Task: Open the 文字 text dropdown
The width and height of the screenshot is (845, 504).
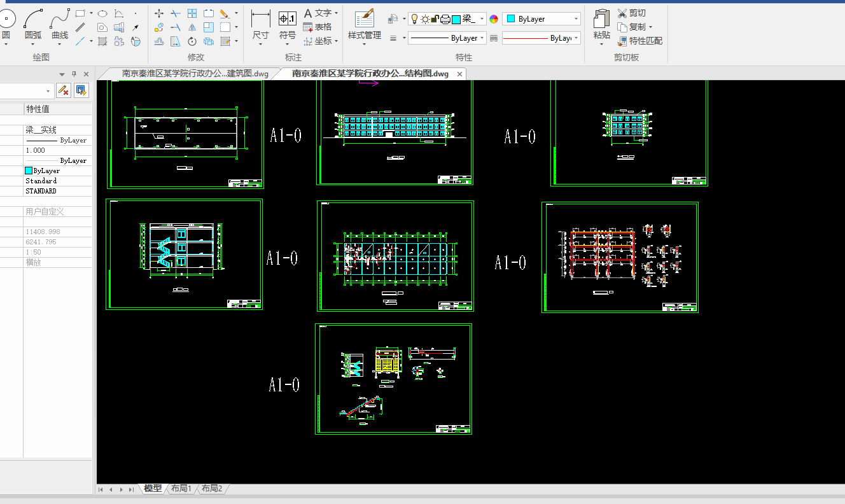Action: coord(336,13)
